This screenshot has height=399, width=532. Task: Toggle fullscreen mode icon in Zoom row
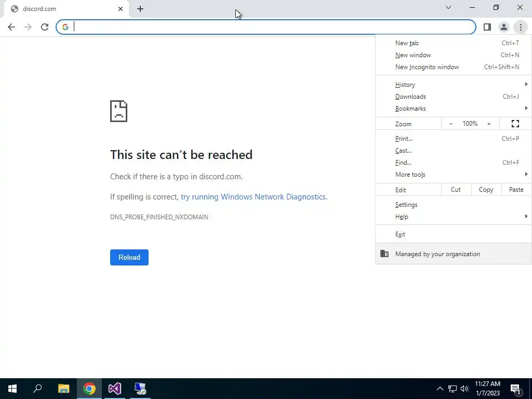[515, 124]
